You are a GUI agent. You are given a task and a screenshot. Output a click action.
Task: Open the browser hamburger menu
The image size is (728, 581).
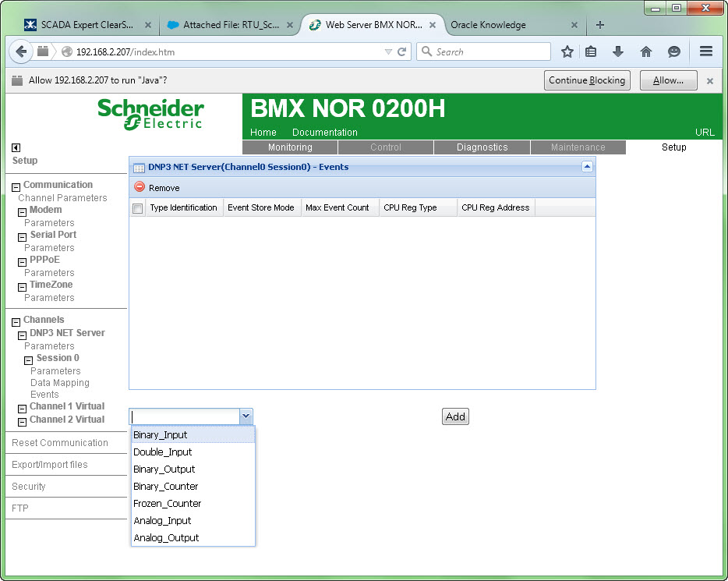(x=705, y=51)
